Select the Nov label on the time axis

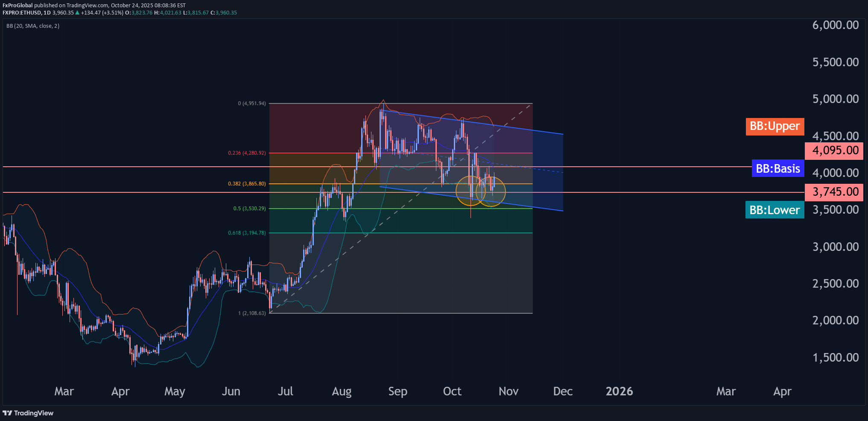coord(508,392)
